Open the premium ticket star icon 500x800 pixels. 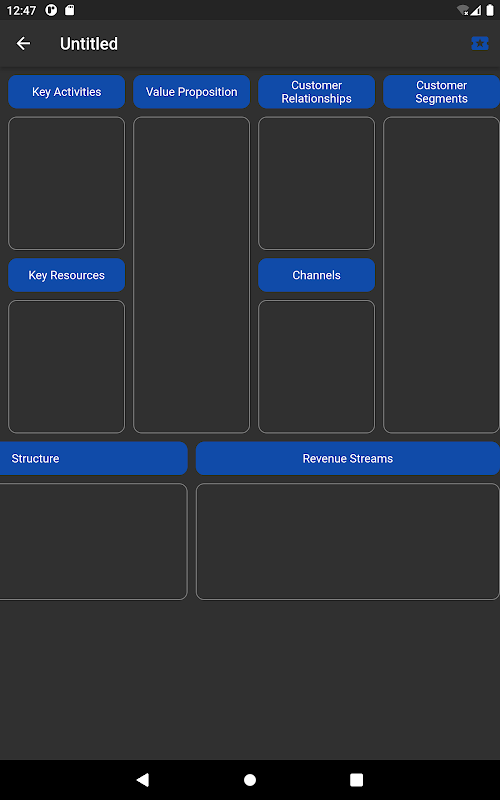coord(480,44)
